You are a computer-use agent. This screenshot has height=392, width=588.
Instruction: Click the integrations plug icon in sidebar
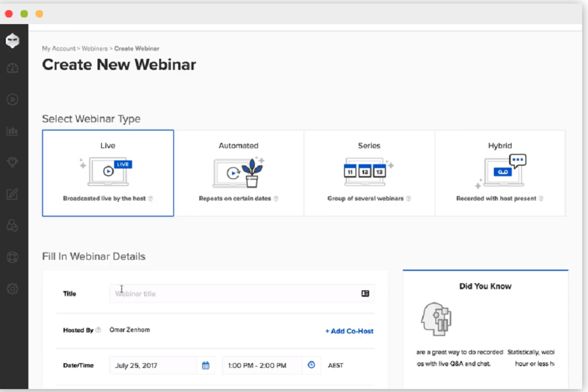(x=13, y=162)
